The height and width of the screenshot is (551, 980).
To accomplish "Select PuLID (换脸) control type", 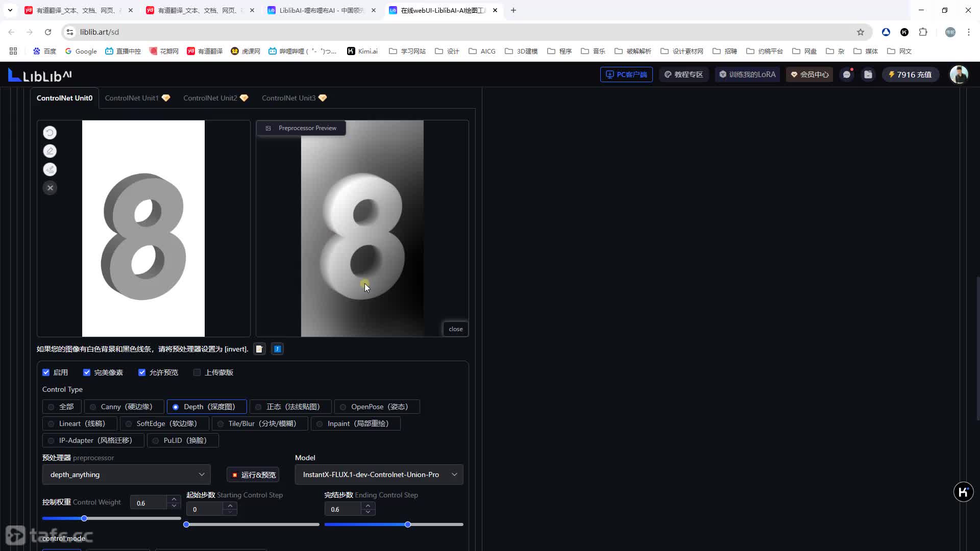I will [x=183, y=440].
